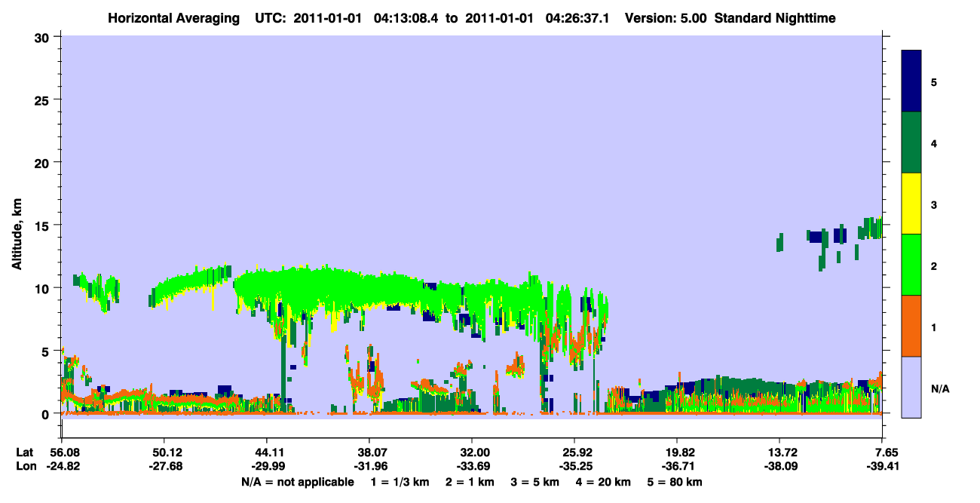Image resolution: width=980 pixels, height=503 pixels.
Task: Click longitude value -27.68
Action: (164, 466)
